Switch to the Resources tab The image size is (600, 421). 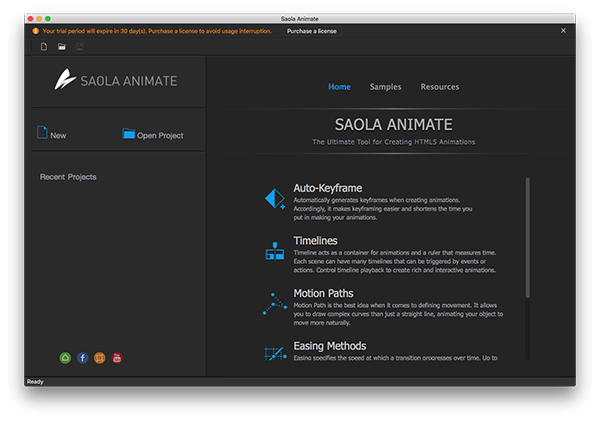pyautogui.click(x=440, y=87)
